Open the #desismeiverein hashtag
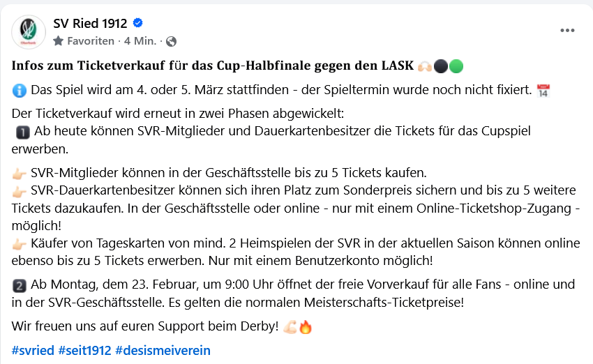Screen dimensions: 593x364 [x=163, y=350]
